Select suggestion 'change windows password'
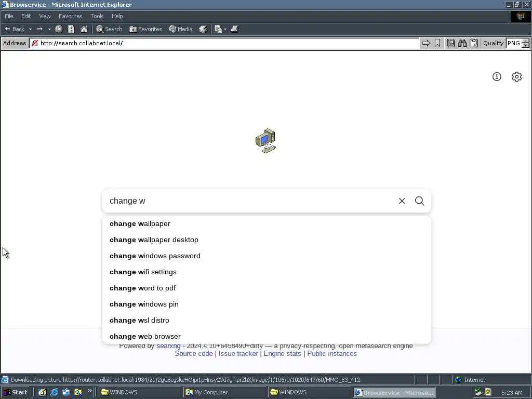Viewport: 532px width, 399px height. click(x=267, y=256)
